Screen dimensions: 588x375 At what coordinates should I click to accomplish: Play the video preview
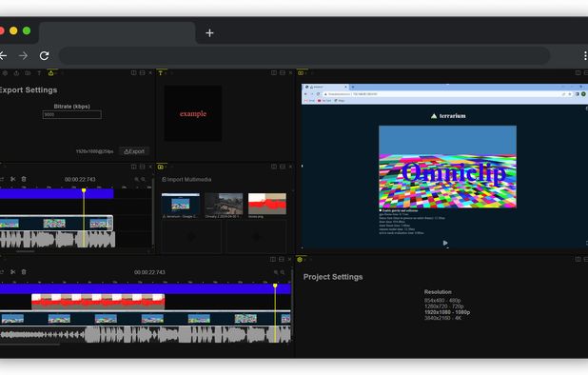pyautogui.click(x=445, y=243)
